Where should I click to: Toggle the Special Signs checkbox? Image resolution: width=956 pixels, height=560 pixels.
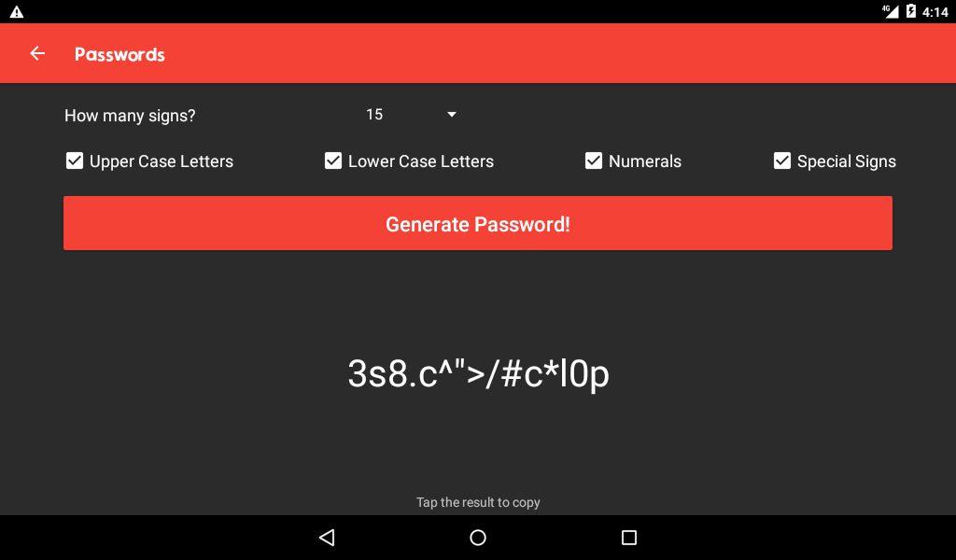[781, 161]
